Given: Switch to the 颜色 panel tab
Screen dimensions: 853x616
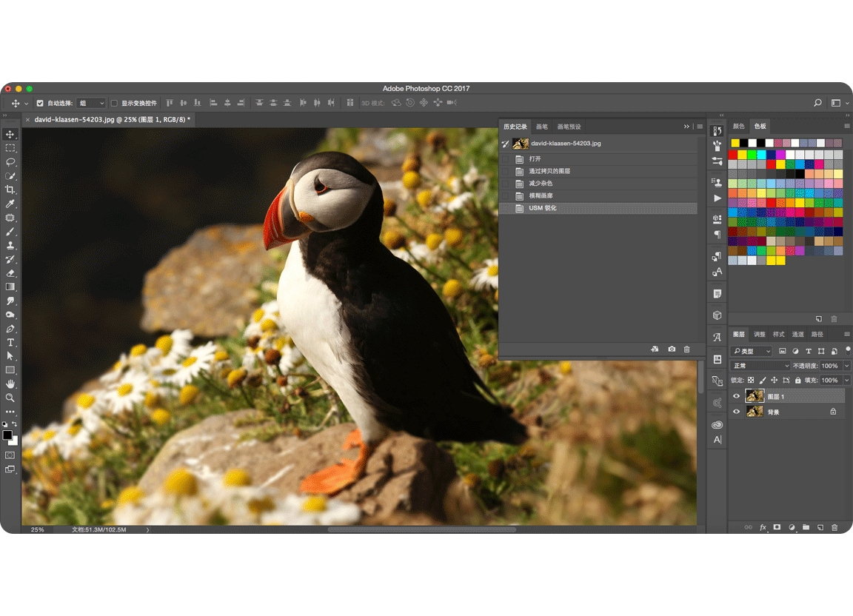Looking at the screenshot, I should (x=738, y=126).
